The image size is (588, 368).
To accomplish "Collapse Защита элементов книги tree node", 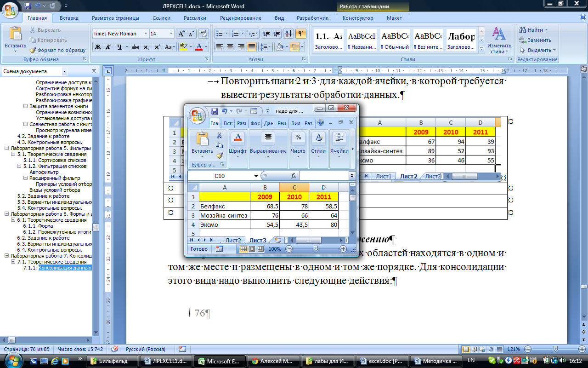I will point(26,106).
